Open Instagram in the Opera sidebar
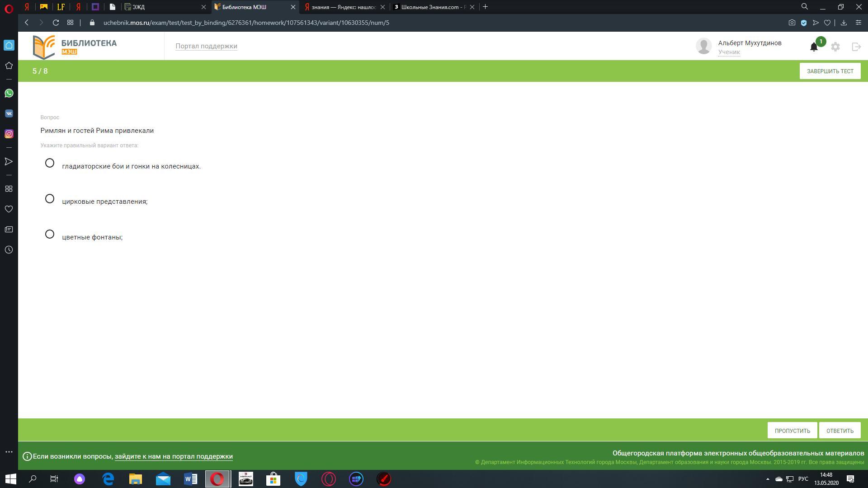This screenshot has height=488, width=868. [9, 134]
